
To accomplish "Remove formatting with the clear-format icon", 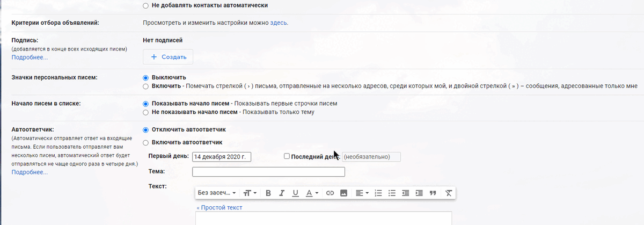I will point(449,193).
